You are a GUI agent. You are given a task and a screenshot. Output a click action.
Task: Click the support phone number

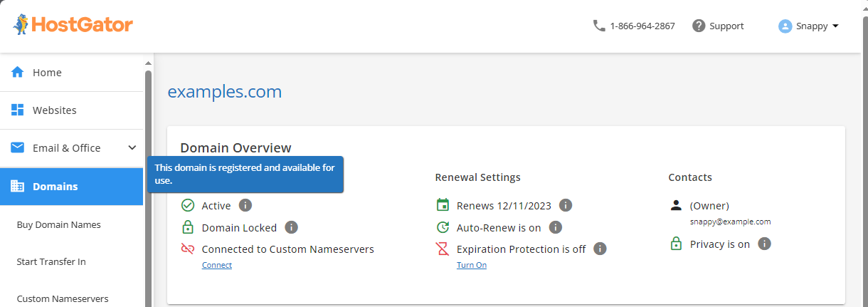642,26
